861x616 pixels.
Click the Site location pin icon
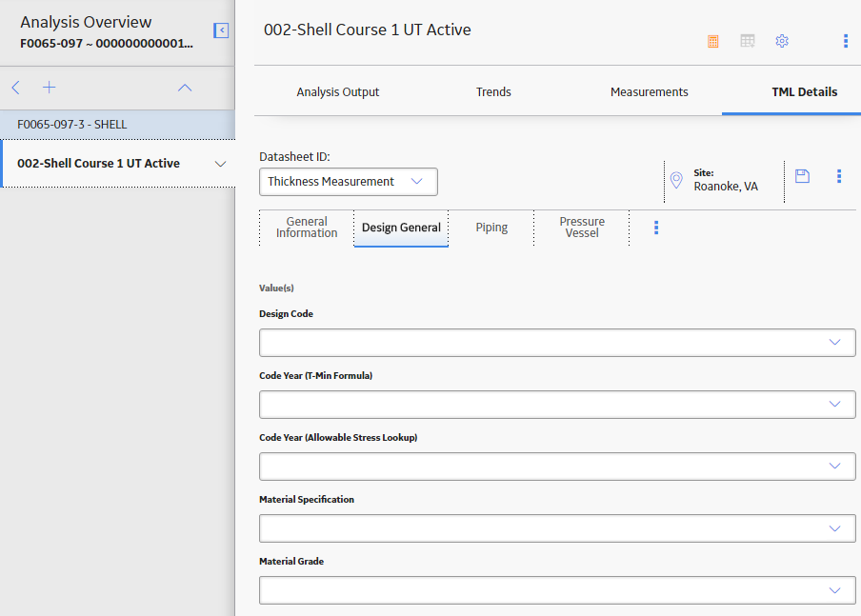click(676, 180)
